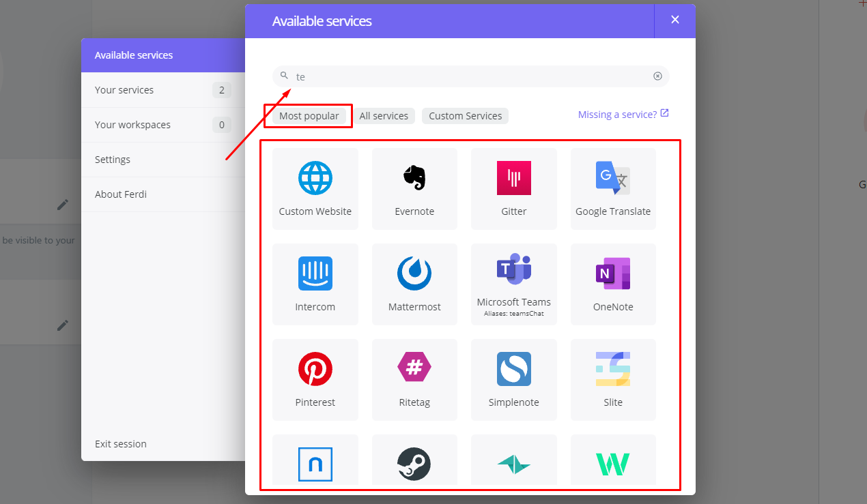The height and width of the screenshot is (504, 867).
Task: Add the Microsoft Teams service
Action: (x=514, y=284)
